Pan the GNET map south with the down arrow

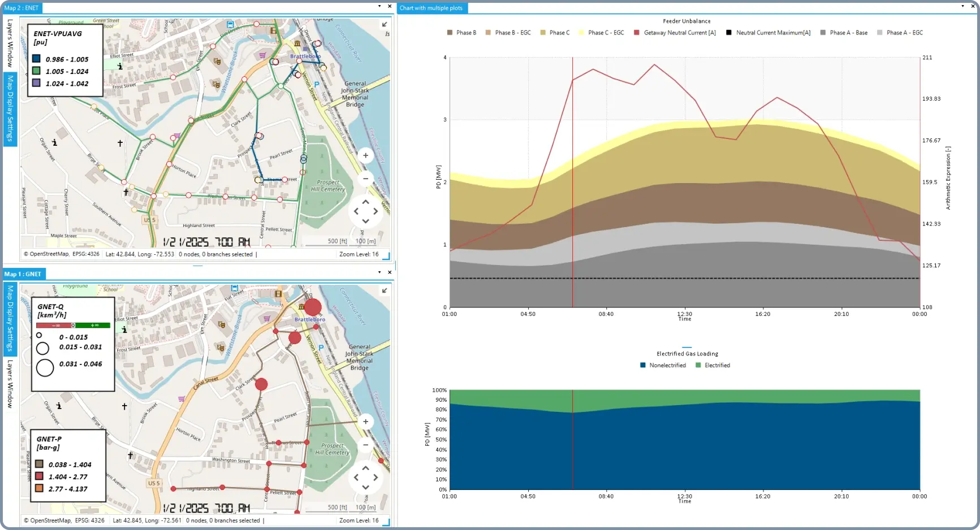[x=365, y=487]
